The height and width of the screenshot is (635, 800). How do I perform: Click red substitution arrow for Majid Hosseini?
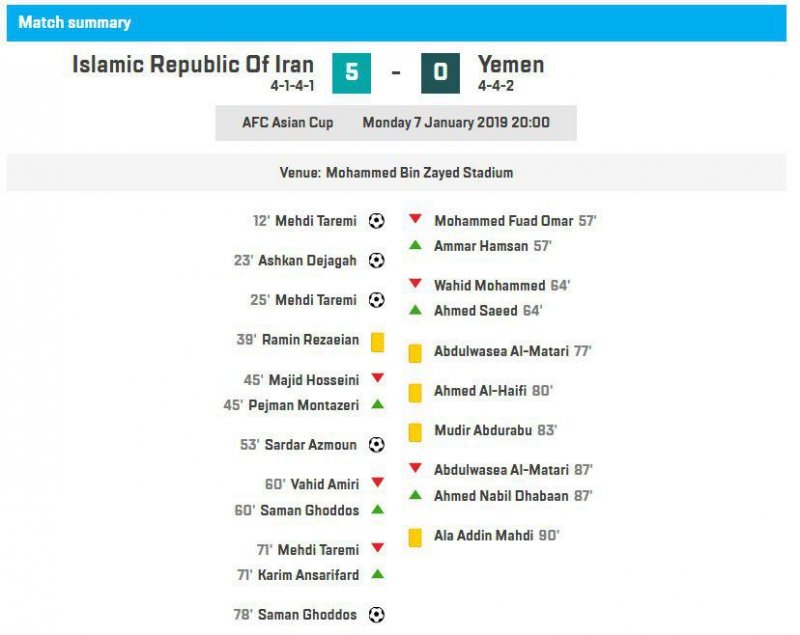[378, 378]
